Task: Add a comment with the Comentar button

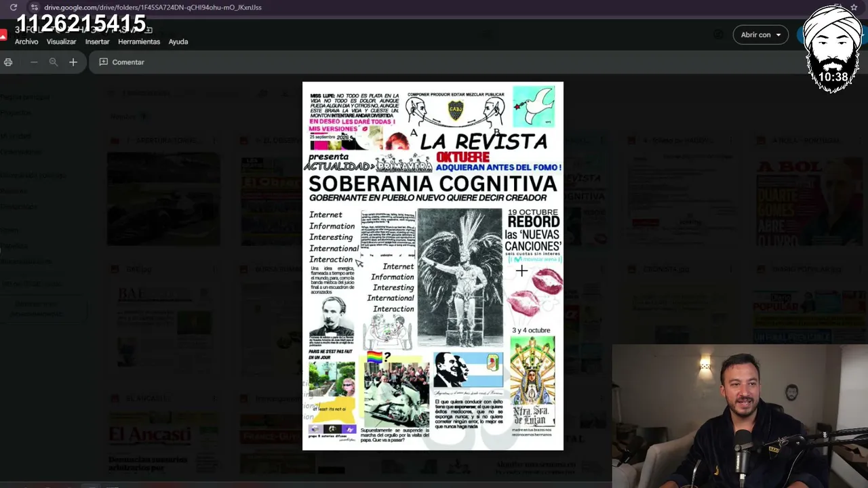Action: [122, 62]
